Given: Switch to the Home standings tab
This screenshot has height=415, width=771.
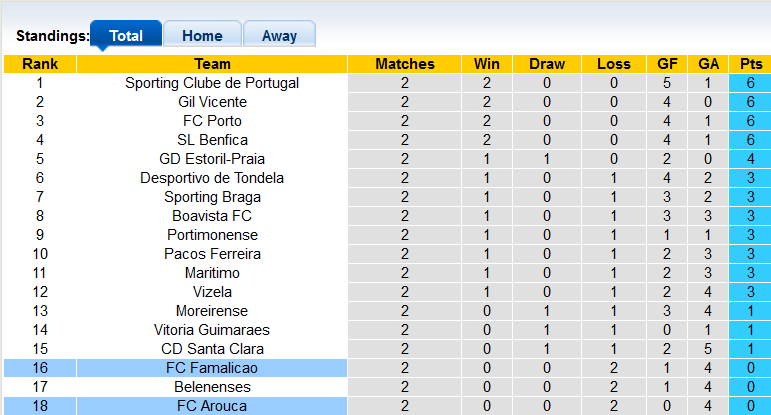Looking at the screenshot, I should click(202, 36).
